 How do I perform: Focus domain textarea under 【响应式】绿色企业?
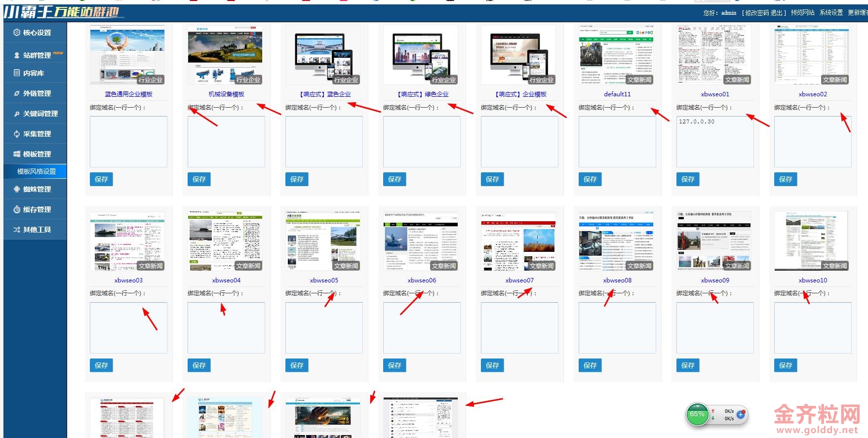click(x=422, y=142)
